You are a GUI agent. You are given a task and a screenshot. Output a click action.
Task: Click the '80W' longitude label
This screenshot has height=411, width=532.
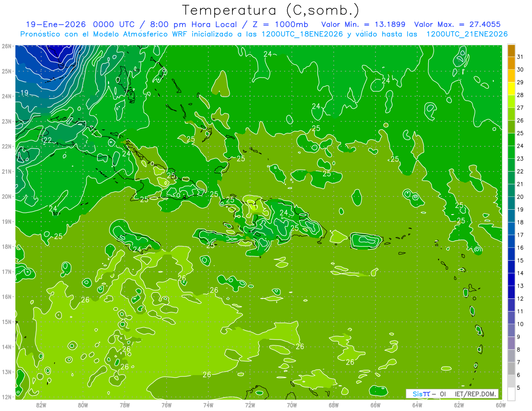click(x=83, y=405)
